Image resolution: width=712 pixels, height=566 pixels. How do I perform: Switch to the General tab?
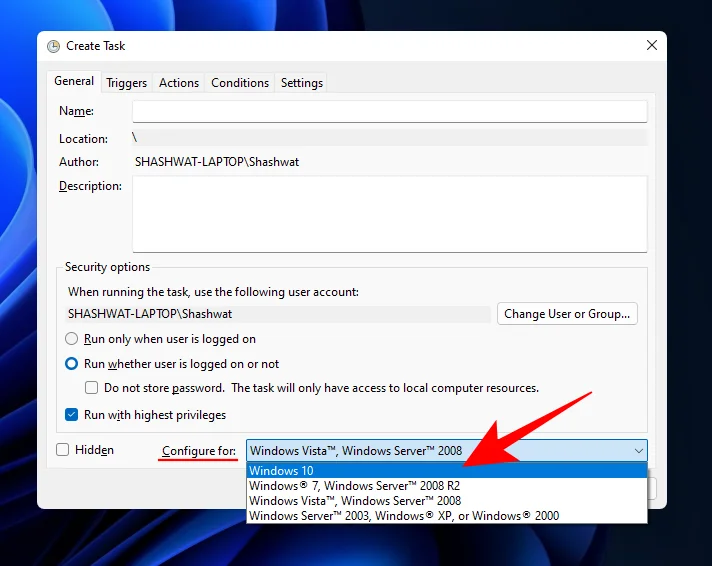74,81
